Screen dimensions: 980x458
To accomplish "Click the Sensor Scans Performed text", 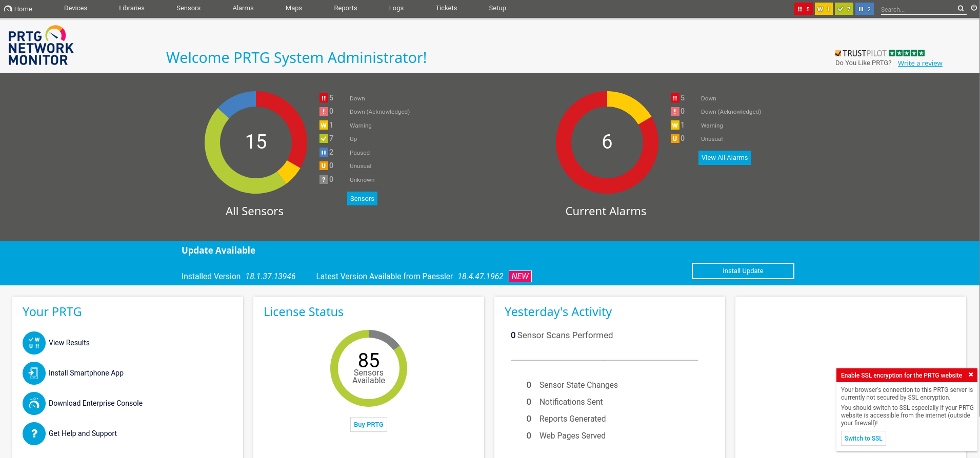I will click(x=562, y=335).
